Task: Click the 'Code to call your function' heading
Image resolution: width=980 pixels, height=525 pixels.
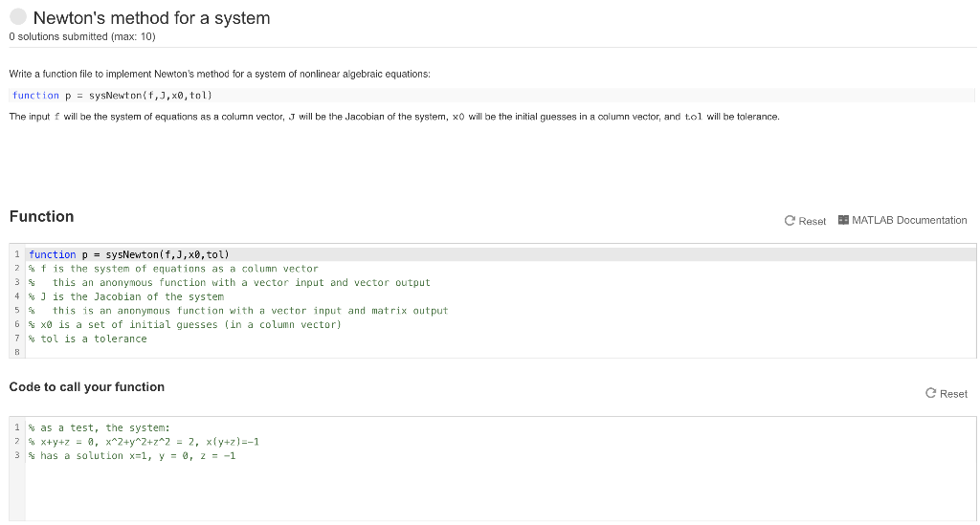Action: point(87,387)
